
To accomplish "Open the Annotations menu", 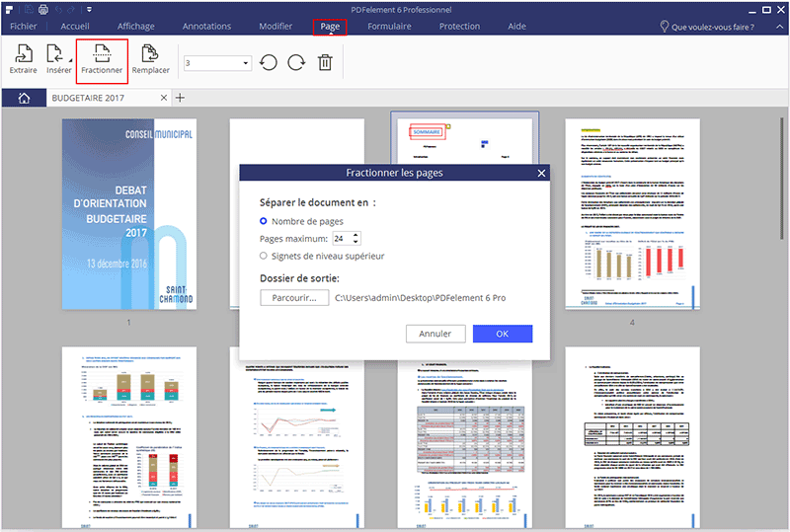I will pos(206,27).
